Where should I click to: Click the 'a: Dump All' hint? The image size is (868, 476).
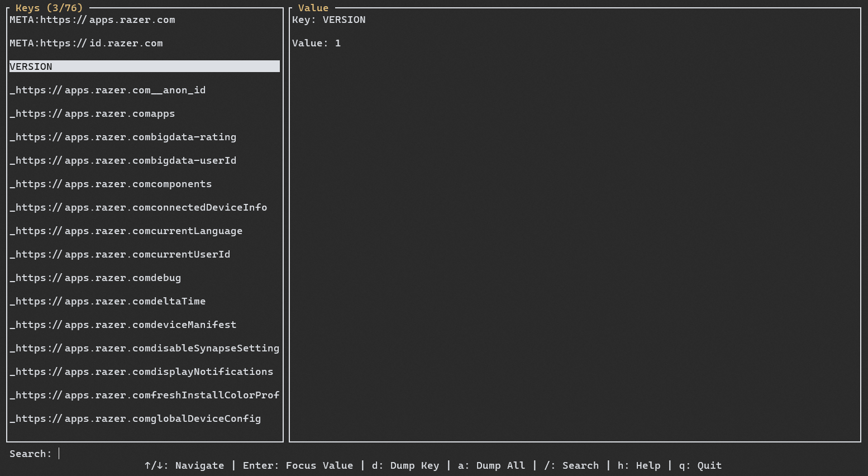pos(492,465)
